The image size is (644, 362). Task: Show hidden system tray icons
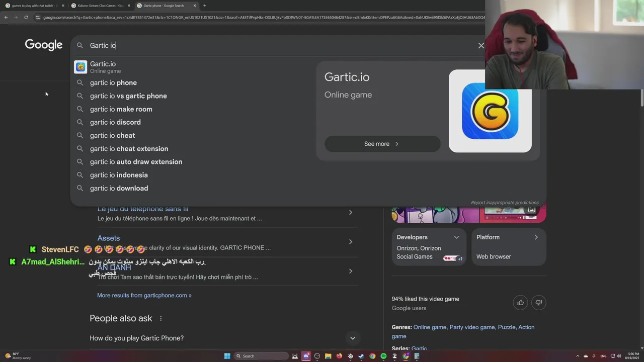(x=578, y=356)
